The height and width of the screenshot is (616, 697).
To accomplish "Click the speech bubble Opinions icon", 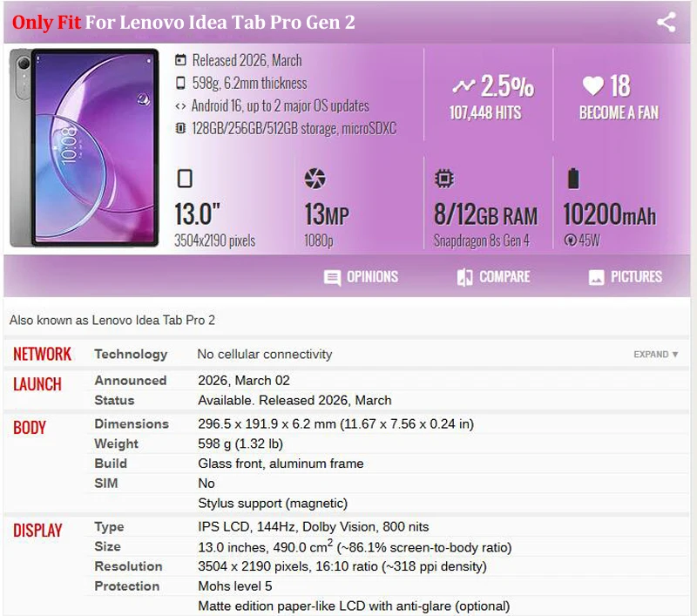I will (333, 278).
